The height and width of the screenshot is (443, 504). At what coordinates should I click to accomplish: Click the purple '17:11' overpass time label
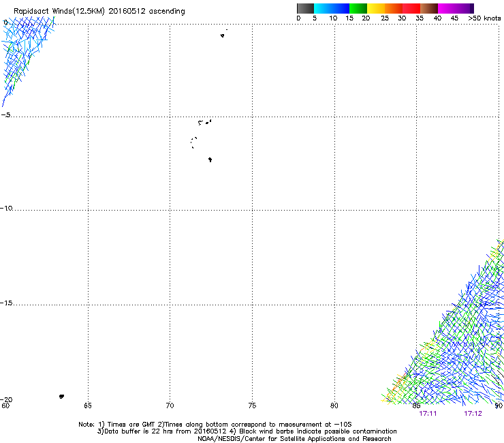pos(428,414)
